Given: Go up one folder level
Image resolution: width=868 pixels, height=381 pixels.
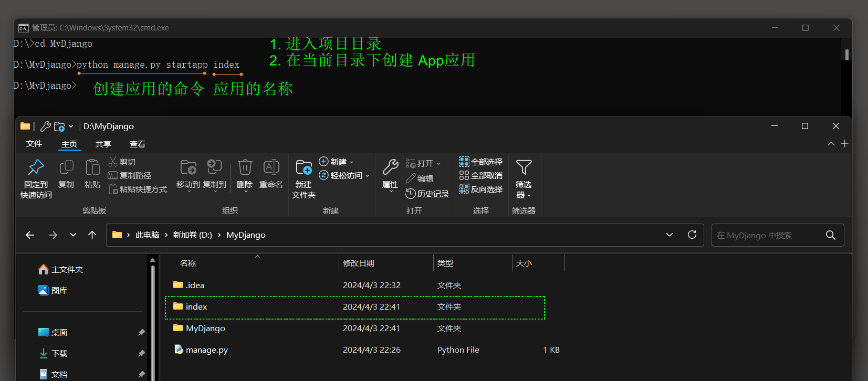Looking at the screenshot, I should click(92, 235).
